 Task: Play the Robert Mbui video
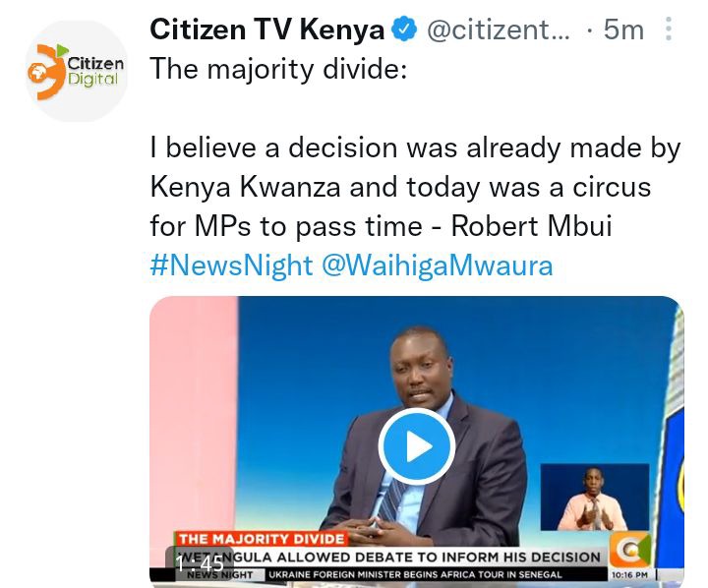416,446
